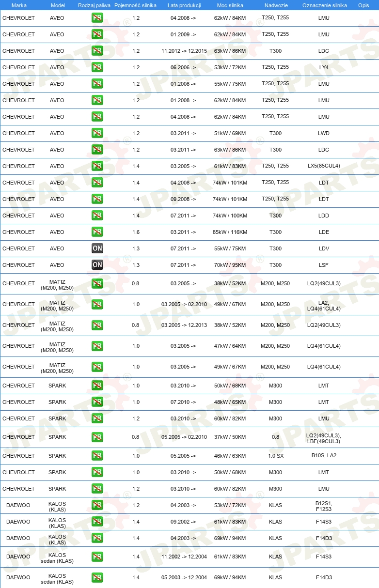
Task: Select the B12S1, F12S3 engine code cell
Action: (324, 506)
